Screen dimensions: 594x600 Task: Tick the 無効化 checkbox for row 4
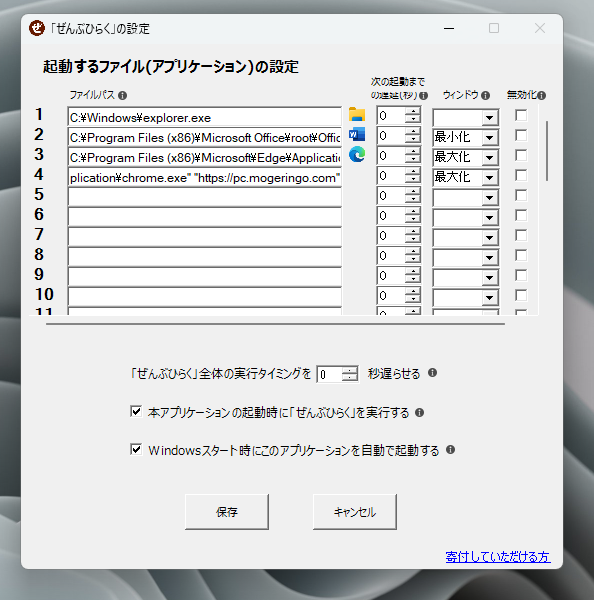pos(521,175)
